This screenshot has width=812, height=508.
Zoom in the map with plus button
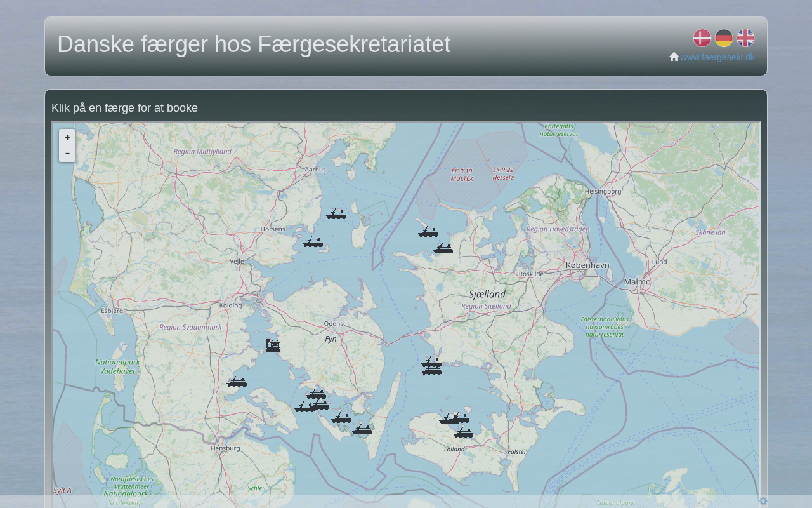[x=67, y=137]
